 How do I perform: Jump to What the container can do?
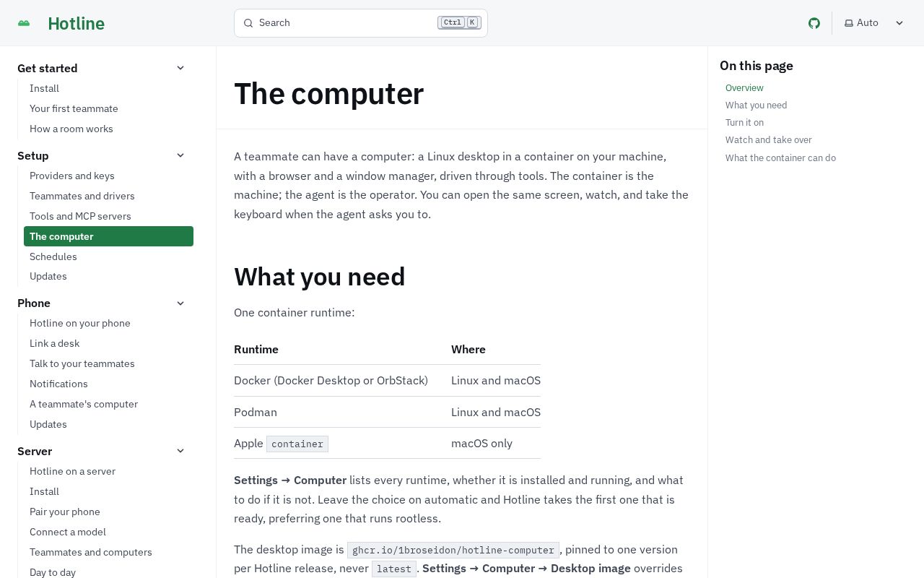[780, 158]
